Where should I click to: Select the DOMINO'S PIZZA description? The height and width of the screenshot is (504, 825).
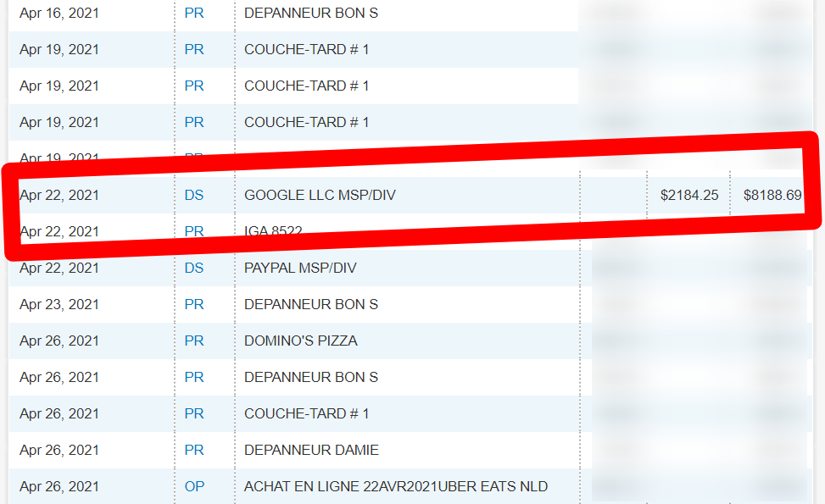[301, 341]
